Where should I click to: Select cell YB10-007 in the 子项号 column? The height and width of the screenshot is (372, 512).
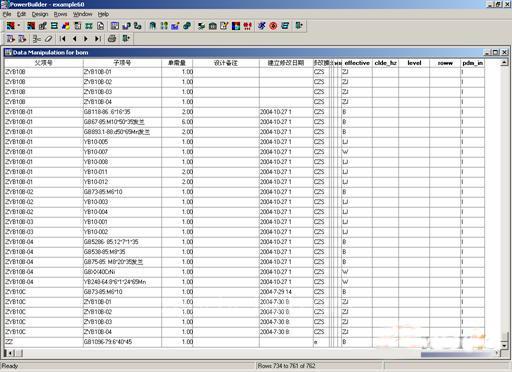point(122,152)
